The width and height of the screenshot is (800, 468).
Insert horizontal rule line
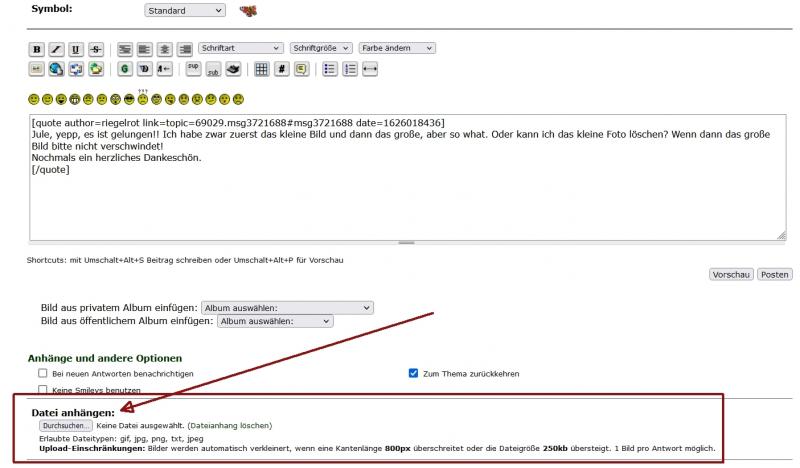[370, 70]
